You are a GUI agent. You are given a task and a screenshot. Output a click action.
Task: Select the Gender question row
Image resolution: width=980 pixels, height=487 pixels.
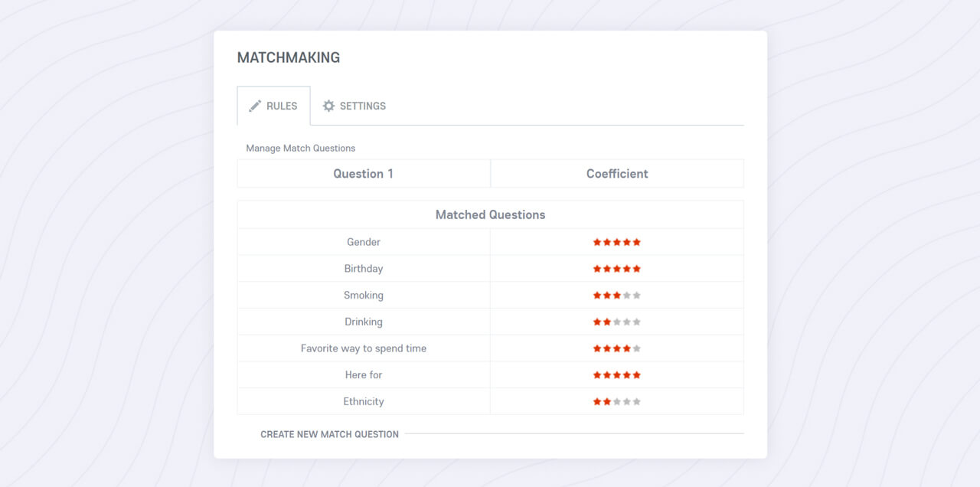[x=364, y=241]
